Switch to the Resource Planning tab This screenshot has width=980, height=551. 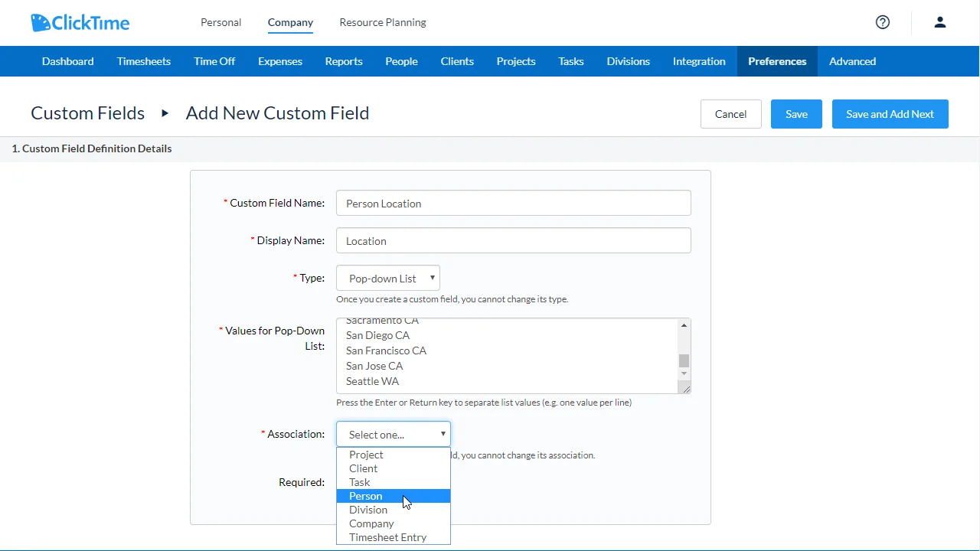(382, 22)
